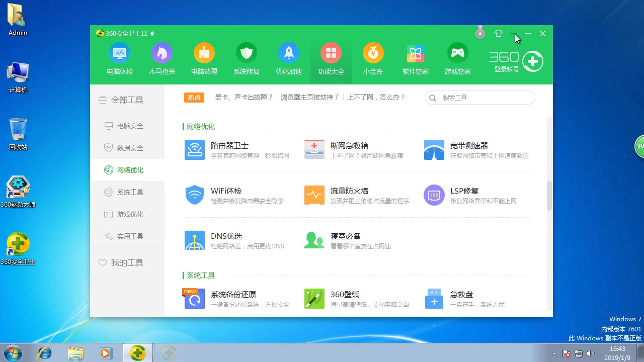This screenshot has width=644, height=362.
Task: Launch 流量防火墙 tool icon
Action: 314,195
